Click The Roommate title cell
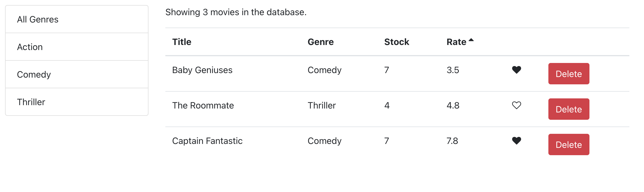The height and width of the screenshot is (192, 644). tap(203, 105)
